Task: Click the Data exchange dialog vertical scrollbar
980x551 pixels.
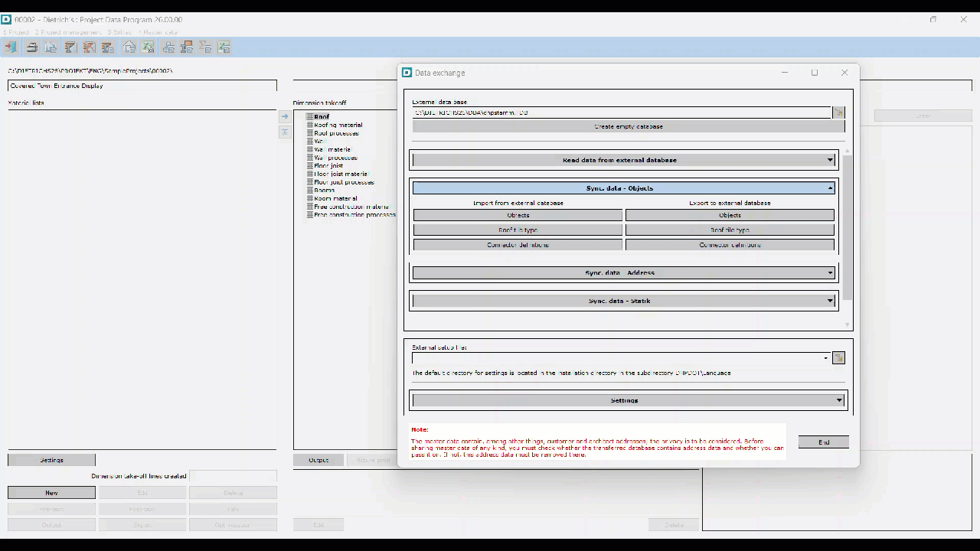Action: pyautogui.click(x=847, y=230)
